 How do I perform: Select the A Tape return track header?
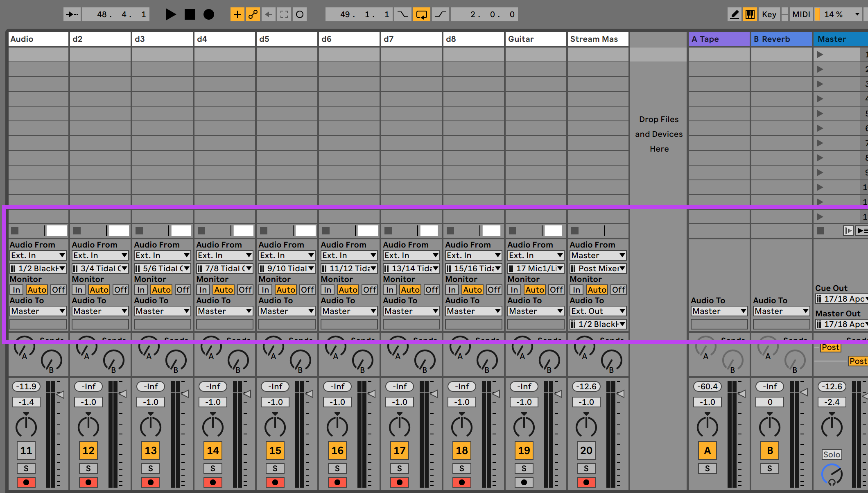(x=719, y=39)
